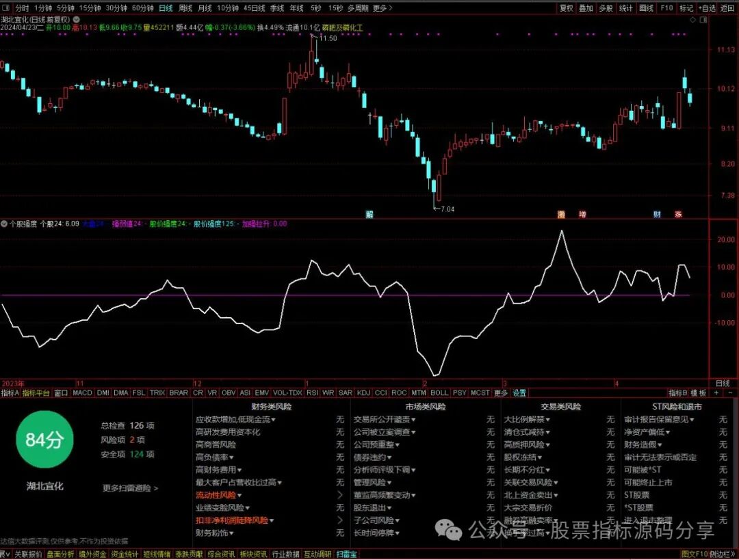Expand 交易所公开谴责 risk item
739x560 pixels.
click(x=385, y=419)
